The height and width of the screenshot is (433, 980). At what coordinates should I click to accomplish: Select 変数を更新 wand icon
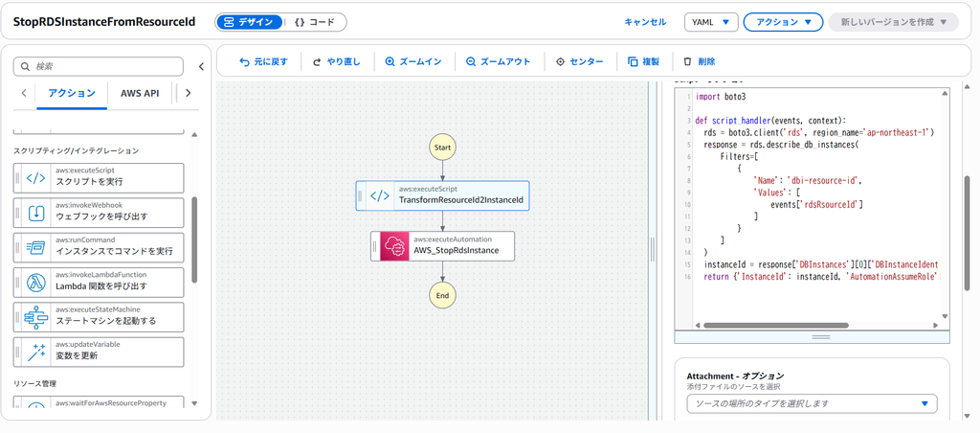point(35,353)
